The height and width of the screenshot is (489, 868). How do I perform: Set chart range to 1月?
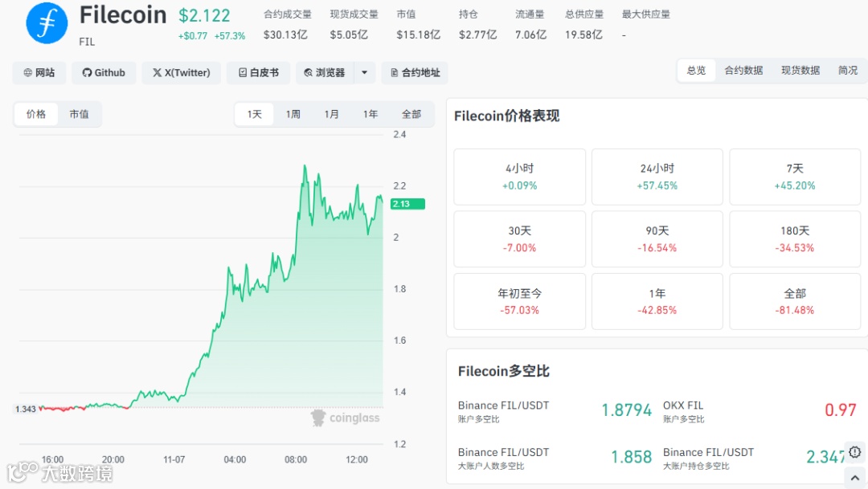pyautogui.click(x=332, y=114)
